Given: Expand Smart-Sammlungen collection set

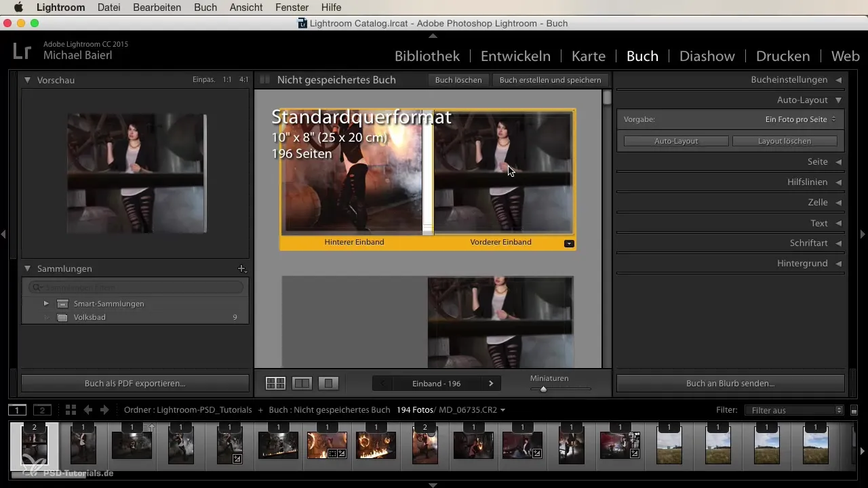Looking at the screenshot, I should point(46,304).
